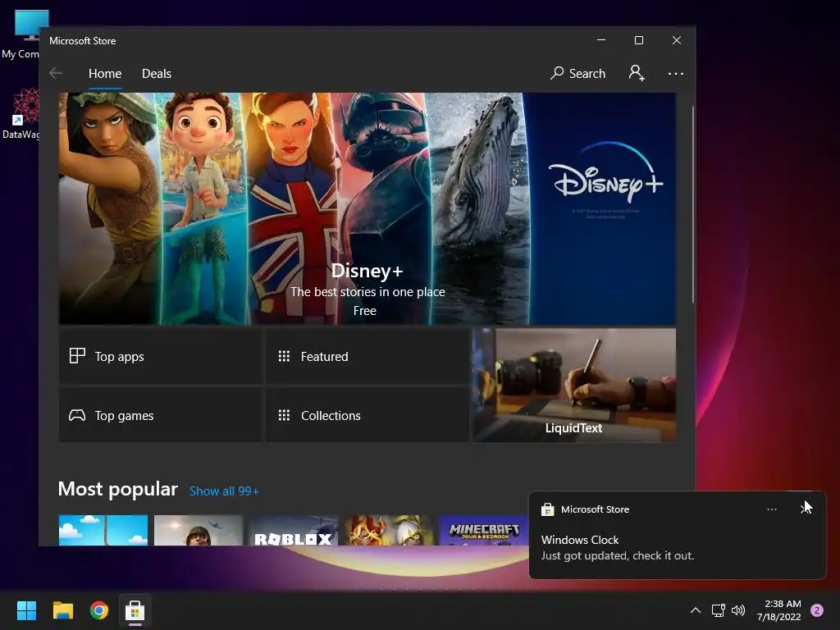Open the Top apps category
840x630 pixels.
click(x=161, y=356)
